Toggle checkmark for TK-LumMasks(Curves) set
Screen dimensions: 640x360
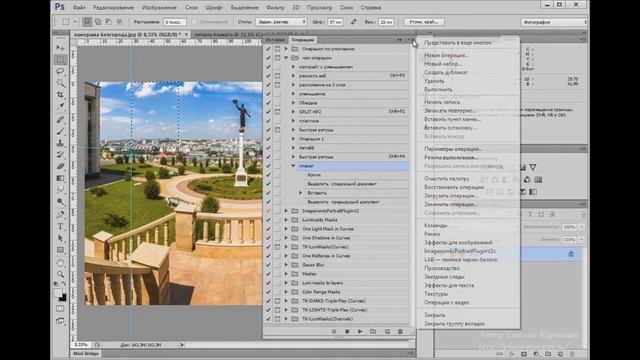268,247
